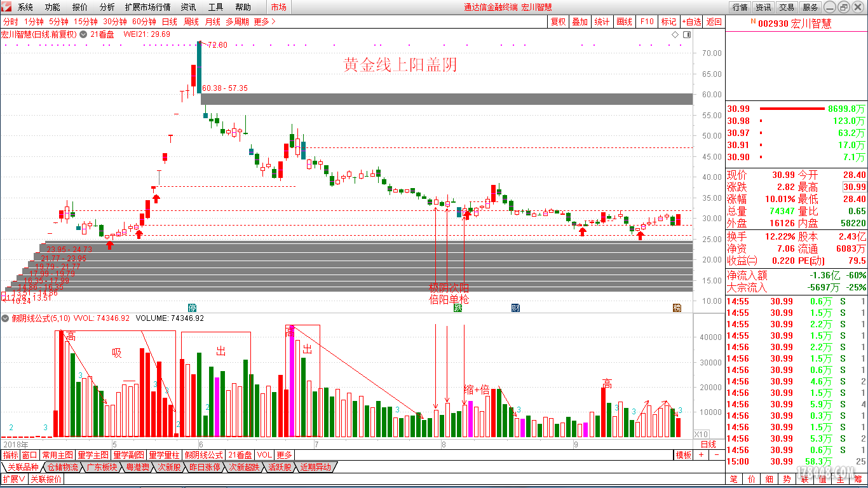Add stock via +自选 button
The height and width of the screenshot is (488, 868).
click(692, 22)
